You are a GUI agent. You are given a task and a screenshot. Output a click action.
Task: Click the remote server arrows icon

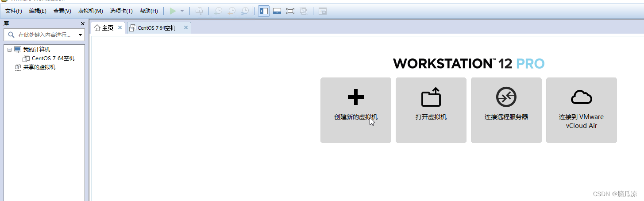coord(506,97)
